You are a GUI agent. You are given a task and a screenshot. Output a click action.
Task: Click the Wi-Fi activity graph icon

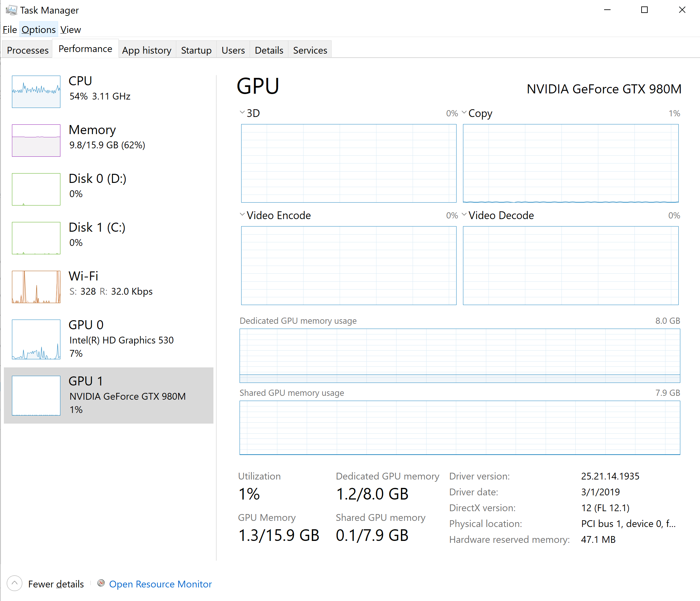(36, 287)
